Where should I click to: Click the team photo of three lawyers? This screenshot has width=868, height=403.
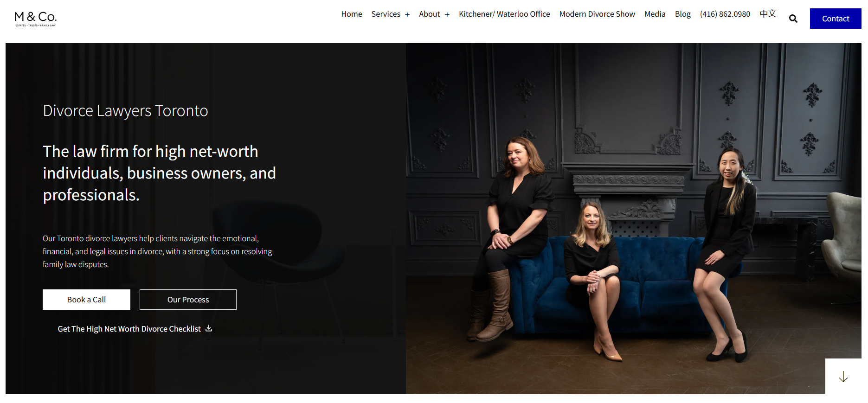[x=633, y=218]
